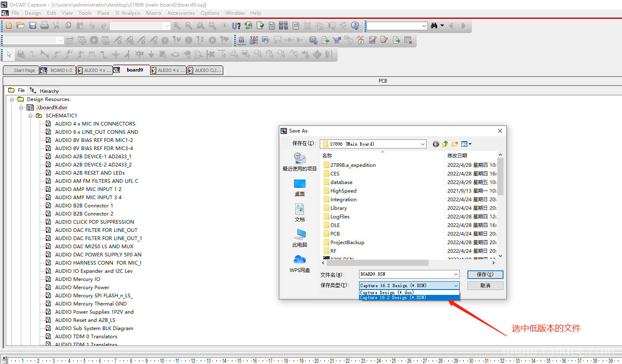The width and height of the screenshot is (622, 364).
Task: Go back in Save As dialog
Action: [436, 144]
